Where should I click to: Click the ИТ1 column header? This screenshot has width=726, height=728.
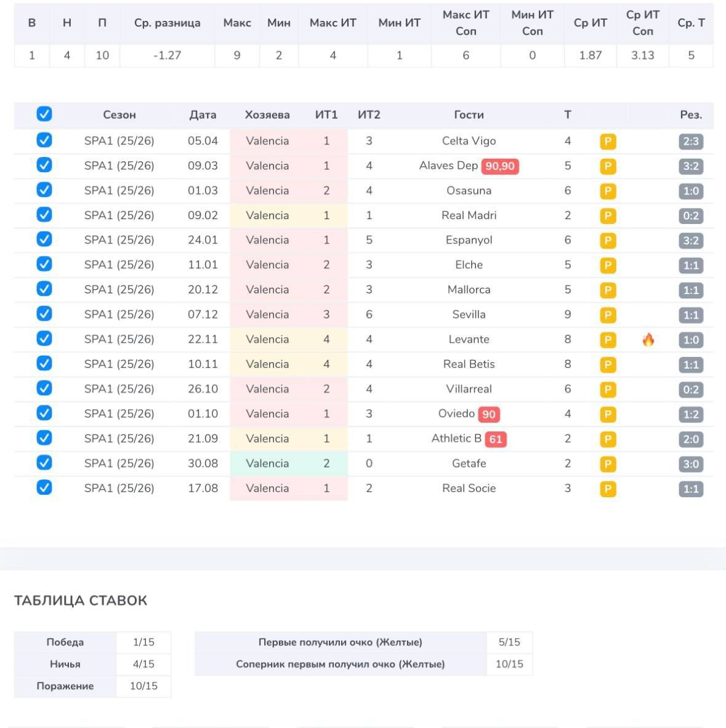tap(326, 114)
